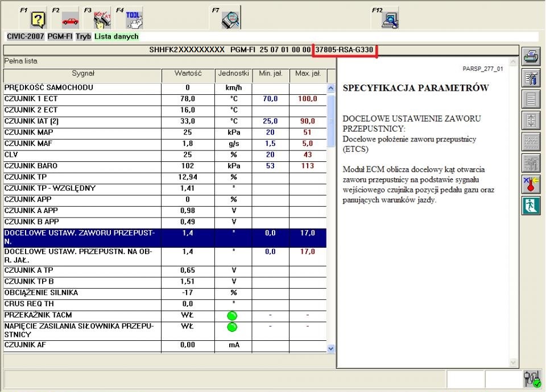The height and width of the screenshot is (392, 546).
Task: Click the vertical arrows icon in sidebar
Action: tap(531, 120)
